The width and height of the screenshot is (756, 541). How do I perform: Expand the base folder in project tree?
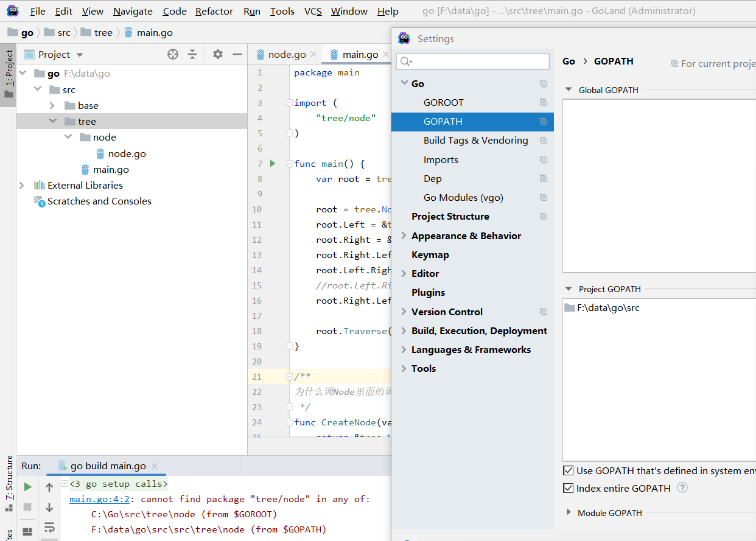52,105
